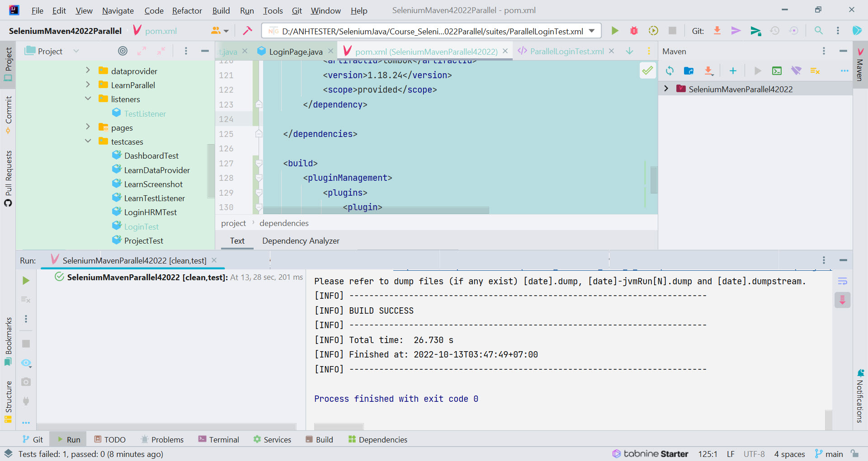Viewport: 868px width, 461px height.
Task: Close the Run tab SeleniumMavenParallel42022
Action: pos(214,260)
